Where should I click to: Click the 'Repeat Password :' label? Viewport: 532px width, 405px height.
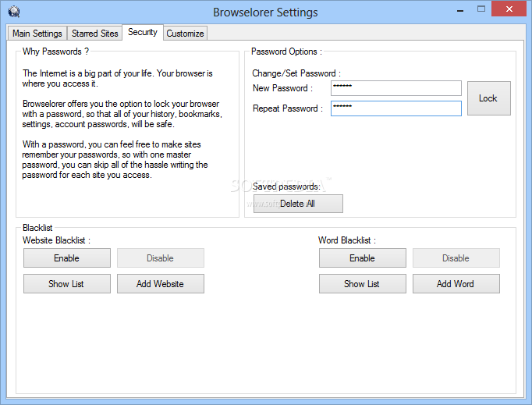click(x=288, y=108)
